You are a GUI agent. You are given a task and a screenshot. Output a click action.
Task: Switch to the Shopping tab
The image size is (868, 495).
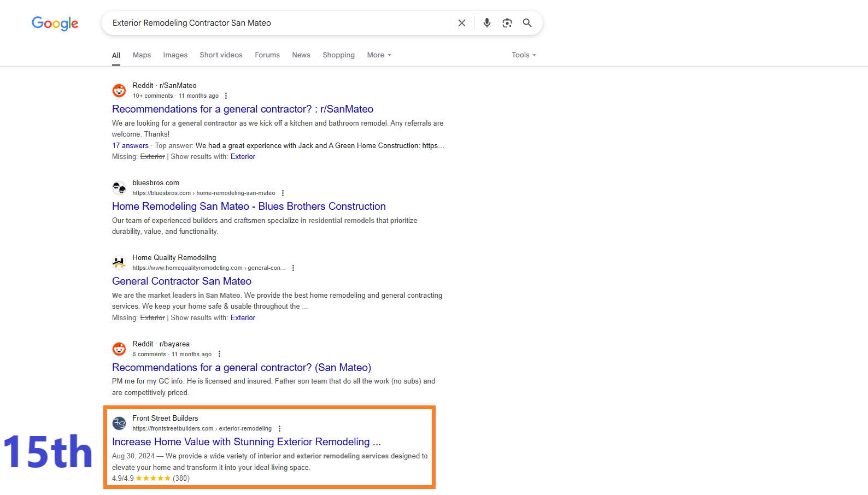[x=338, y=55]
